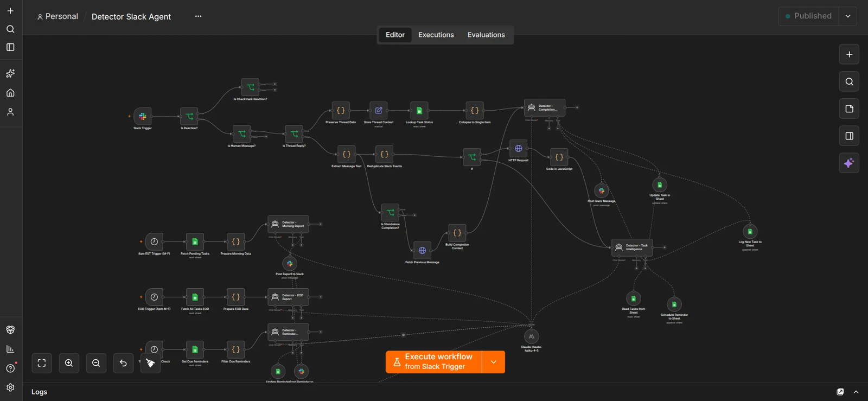Select the Deduplicate Slack Events node
This screenshot has width=868, height=401.
tap(384, 154)
